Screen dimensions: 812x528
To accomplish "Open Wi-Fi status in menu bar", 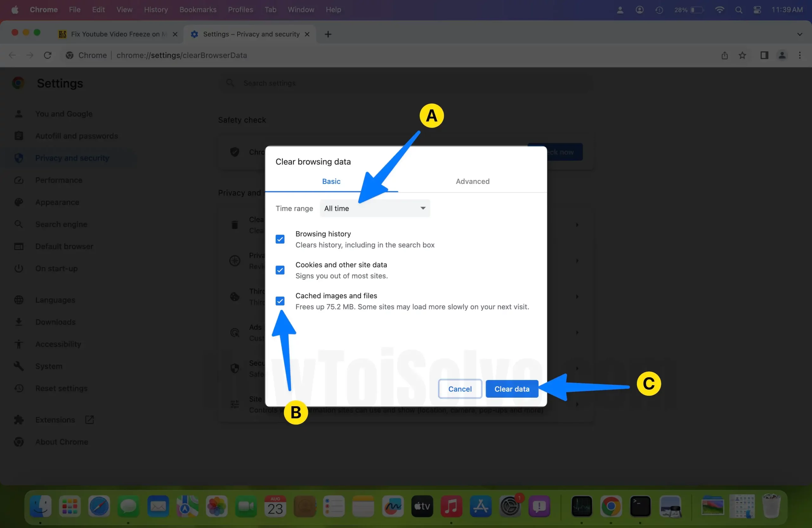I will click(x=719, y=10).
